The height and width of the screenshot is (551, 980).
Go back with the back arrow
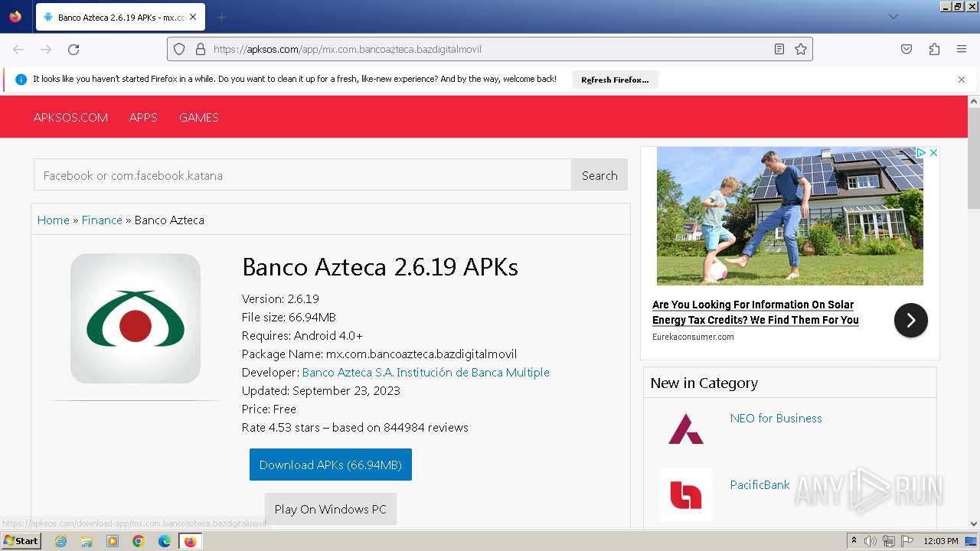pyautogui.click(x=18, y=49)
